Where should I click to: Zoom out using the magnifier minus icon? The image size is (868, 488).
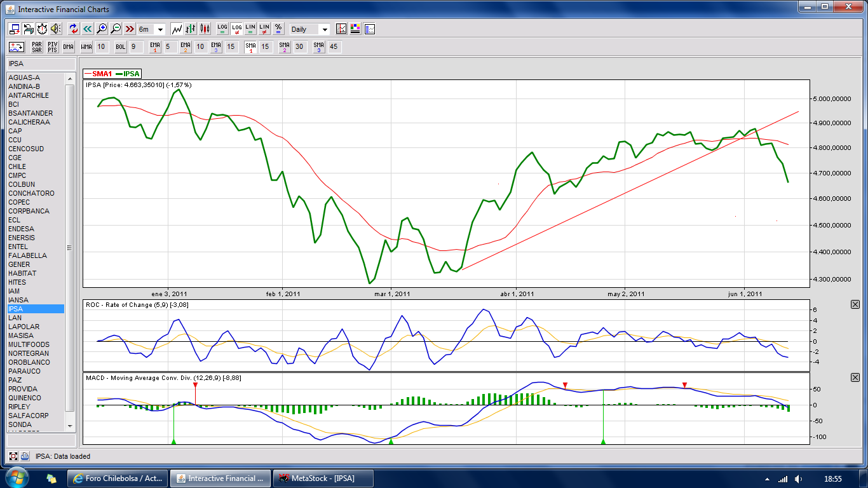click(116, 29)
